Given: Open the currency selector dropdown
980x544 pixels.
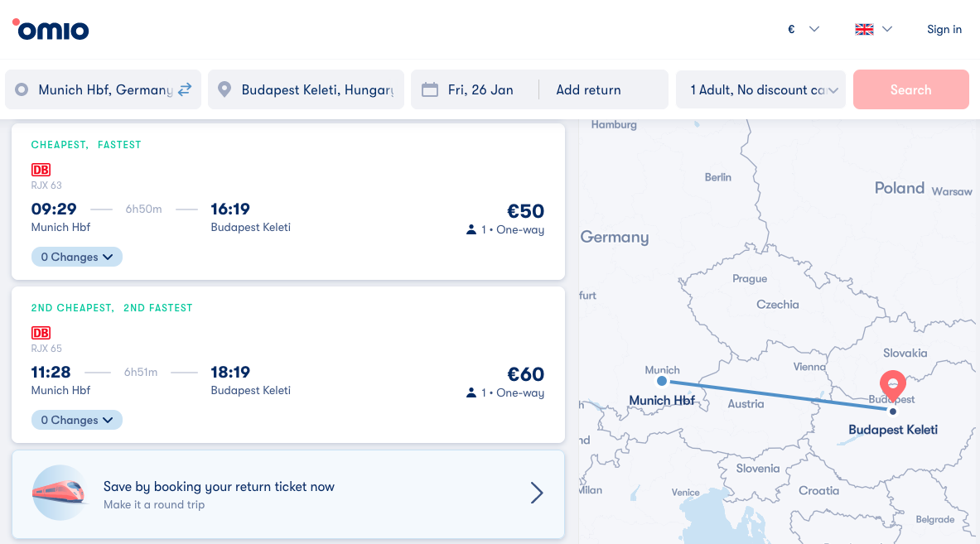Looking at the screenshot, I should click(803, 30).
